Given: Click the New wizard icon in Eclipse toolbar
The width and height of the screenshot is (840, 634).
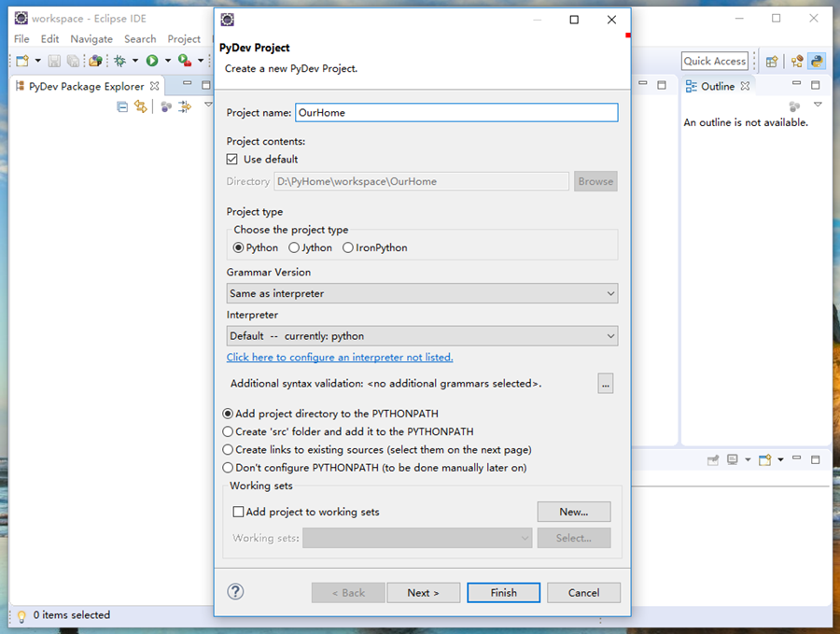Looking at the screenshot, I should pos(22,61).
